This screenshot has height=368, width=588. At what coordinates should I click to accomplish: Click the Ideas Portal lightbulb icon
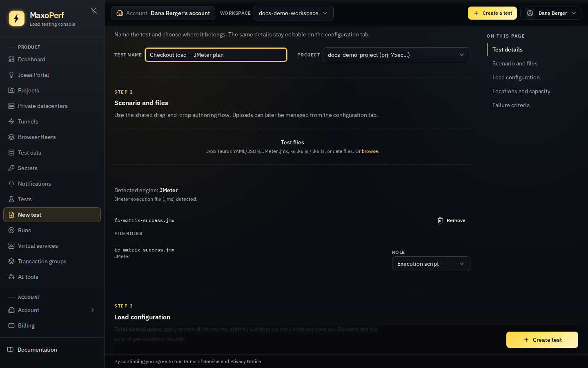(11, 75)
